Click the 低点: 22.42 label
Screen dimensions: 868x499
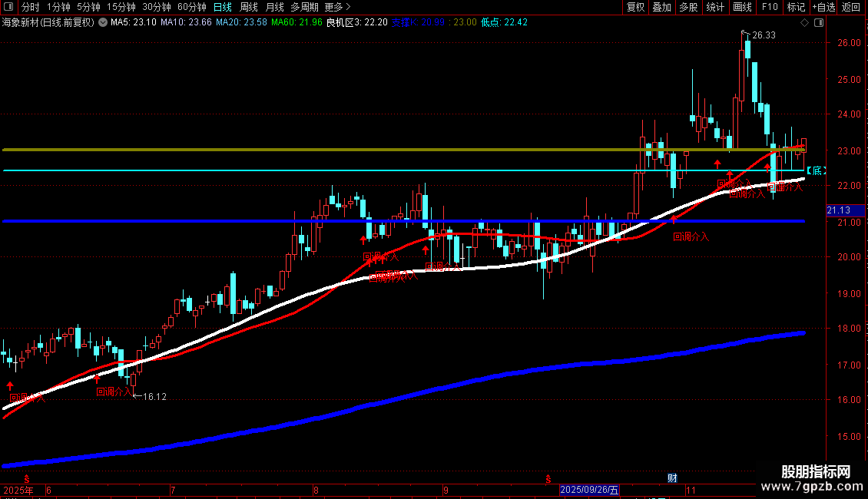coord(505,22)
